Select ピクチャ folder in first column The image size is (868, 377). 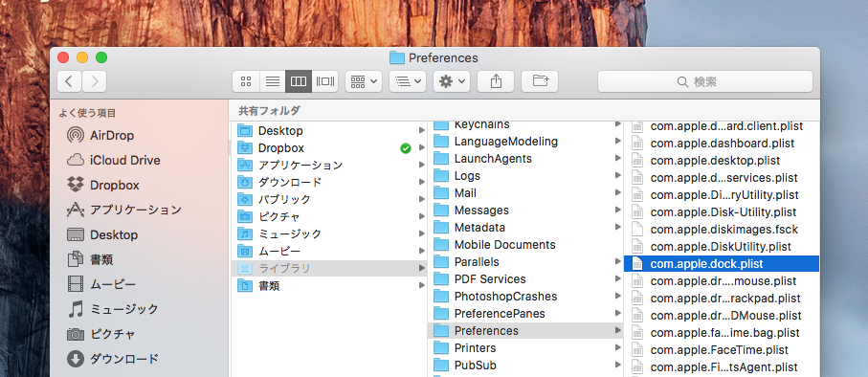329,217
